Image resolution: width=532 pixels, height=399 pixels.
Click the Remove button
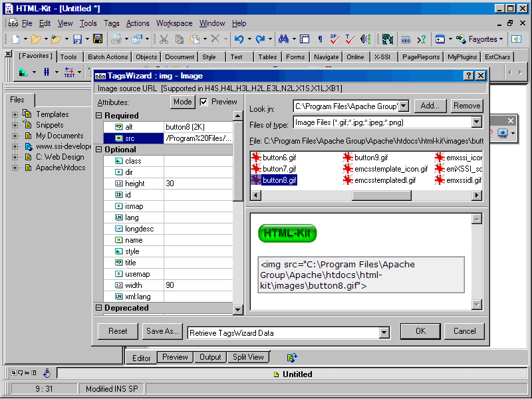pyautogui.click(x=467, y=106)
